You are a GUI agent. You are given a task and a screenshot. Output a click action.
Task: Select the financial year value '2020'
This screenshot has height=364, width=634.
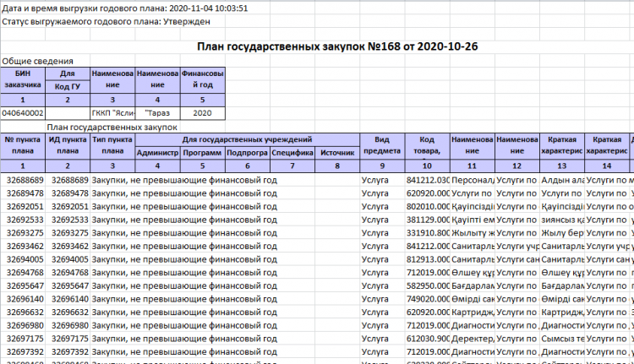(x=203, y=113)
